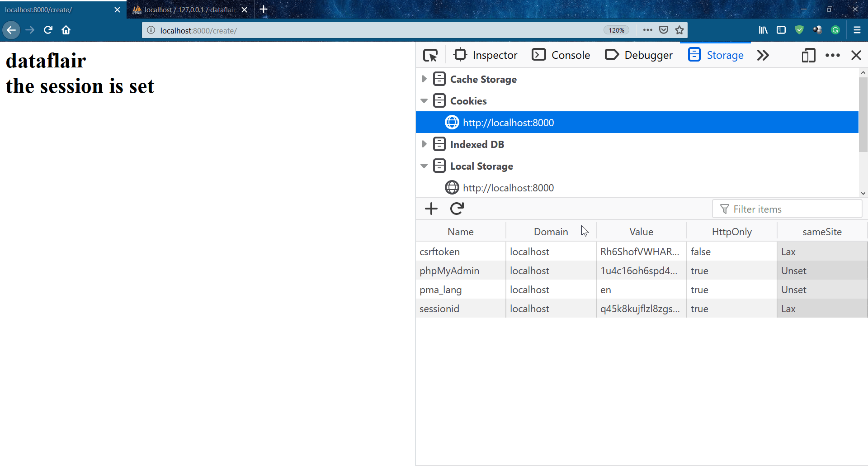868x466 pixels.
Task: Collapse the Cookies section
Action: click(424, 100)
